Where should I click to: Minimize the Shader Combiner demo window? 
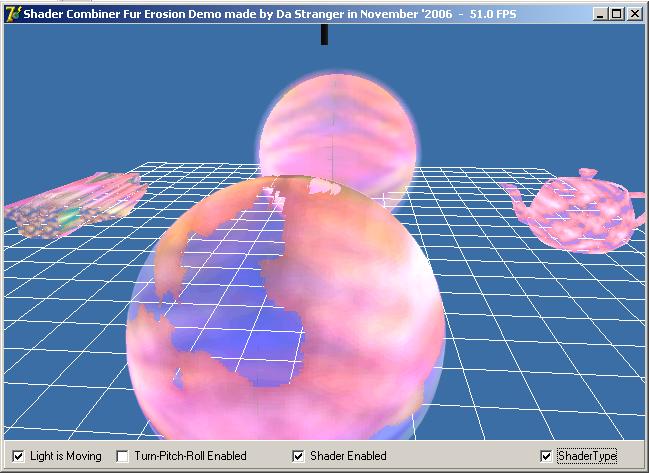(600, 14)
